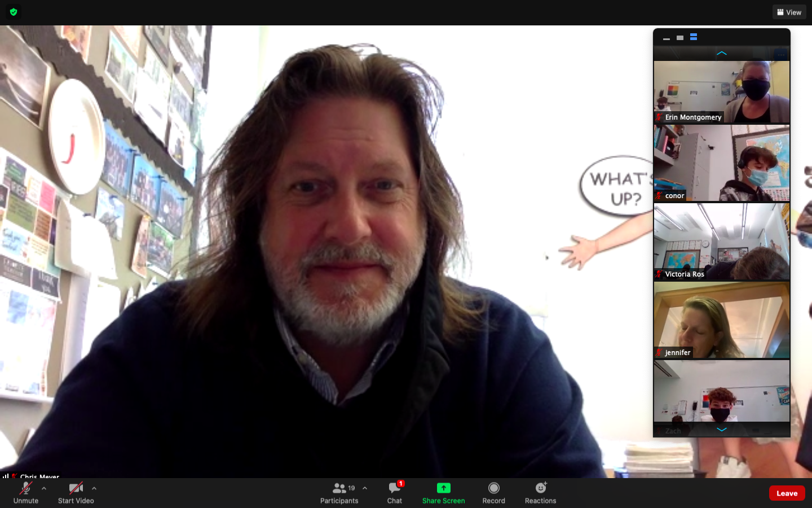Start video camera
Screen dimensions: 812x508
(x=76, y=493)
